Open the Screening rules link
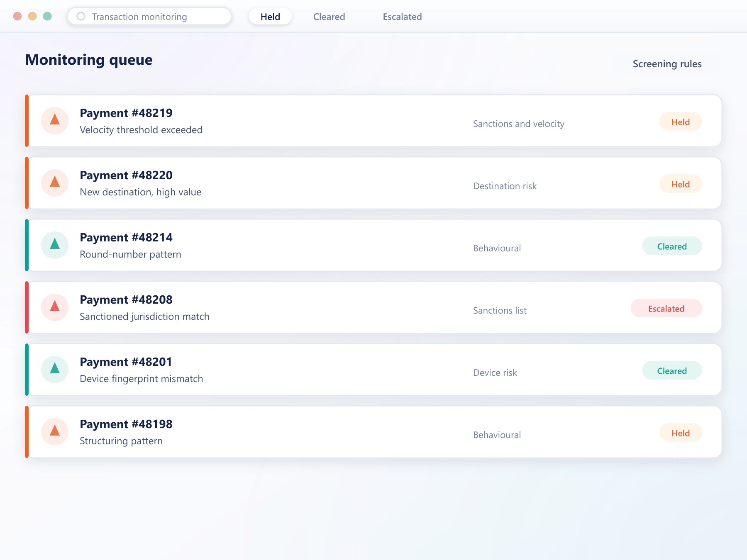The image size is (747, 560). 667,64
